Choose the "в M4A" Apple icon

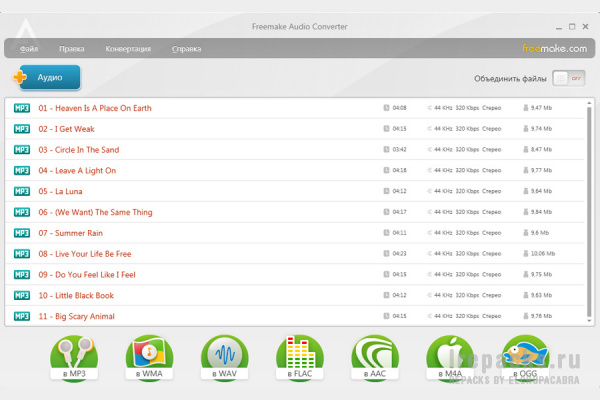450,358
